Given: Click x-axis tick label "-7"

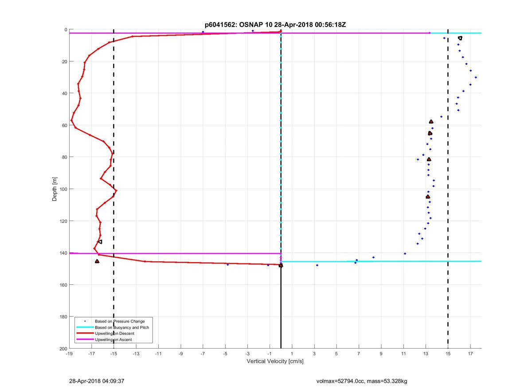Looking at the screenshot, I should pos(203,354).
